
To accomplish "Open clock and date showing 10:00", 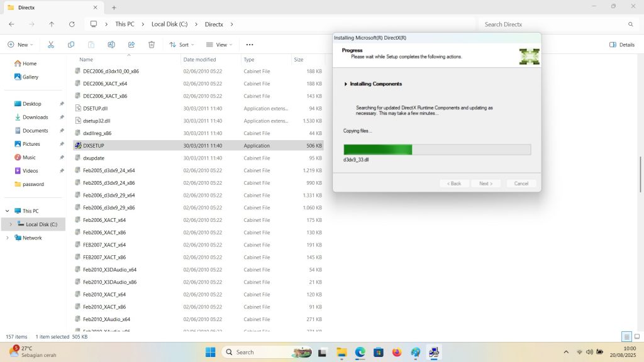I will 623,352.
